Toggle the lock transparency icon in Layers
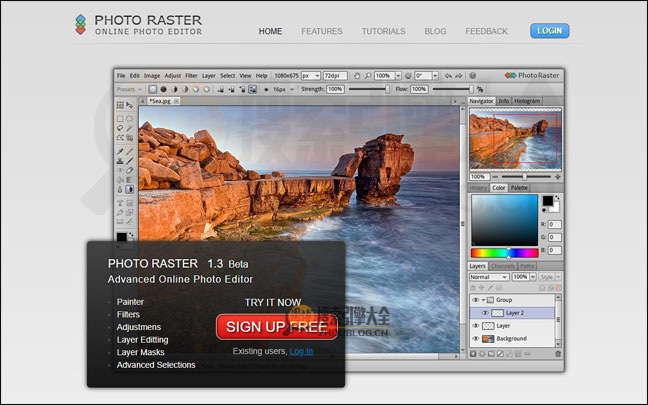 [499, 288]
